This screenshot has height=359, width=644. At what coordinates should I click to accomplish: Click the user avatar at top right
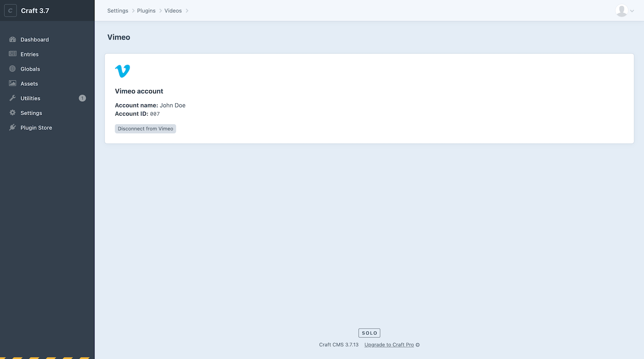pos(621,11)
